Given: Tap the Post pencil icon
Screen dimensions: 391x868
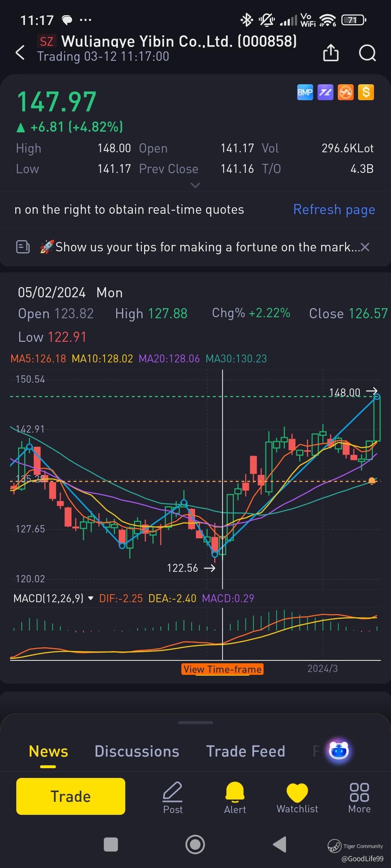Looking at the screenshot, I should coord(173,798).
